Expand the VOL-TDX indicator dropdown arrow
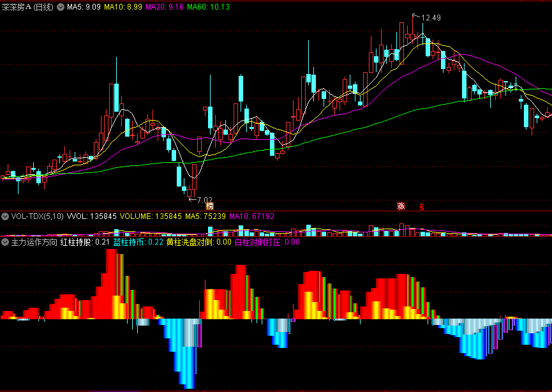The image size is (552, 392). click(x=5, y=216)
